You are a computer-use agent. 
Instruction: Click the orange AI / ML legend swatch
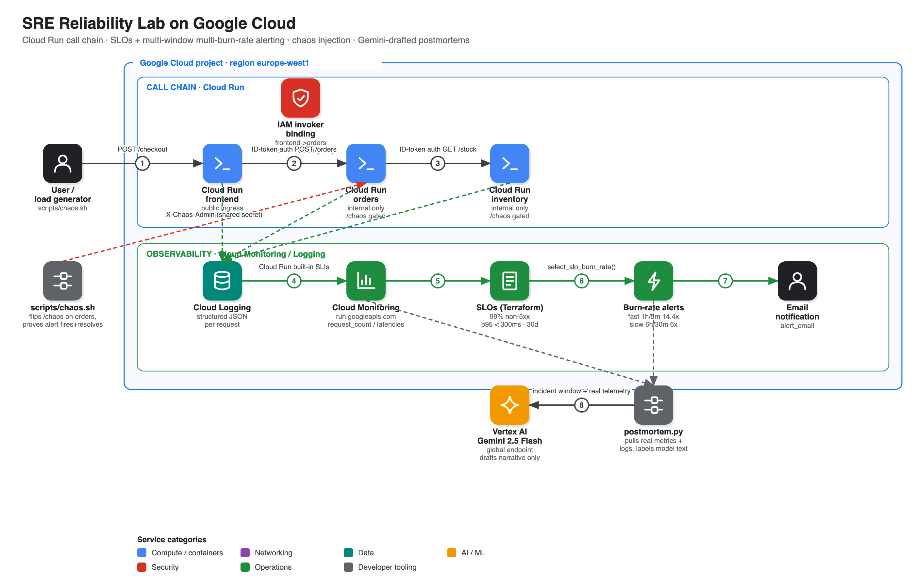tap(451, 552)
